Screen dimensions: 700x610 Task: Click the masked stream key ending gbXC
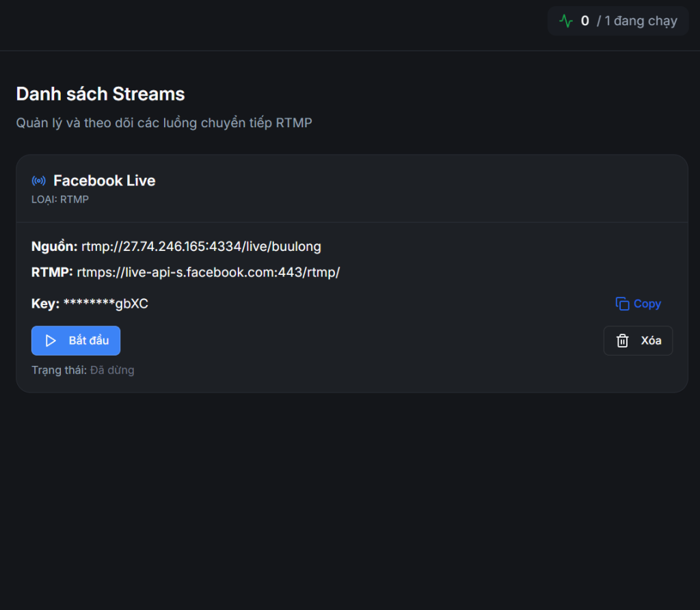coord(105,304)
